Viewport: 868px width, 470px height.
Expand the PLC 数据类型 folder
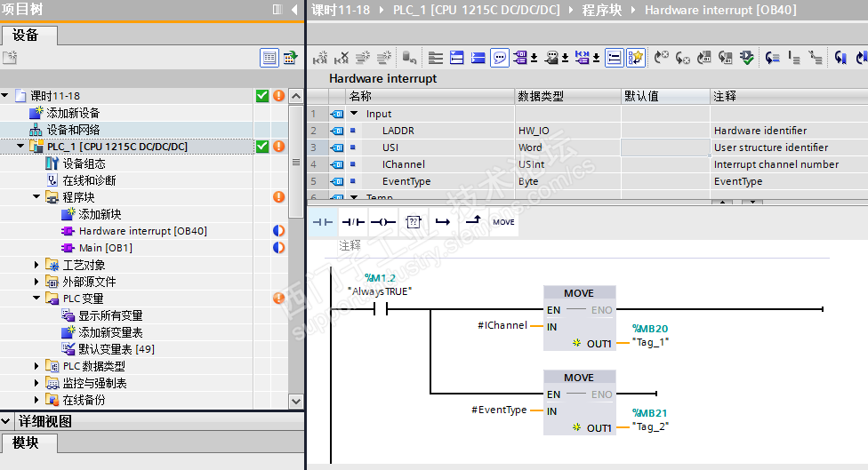coord(36,366)
